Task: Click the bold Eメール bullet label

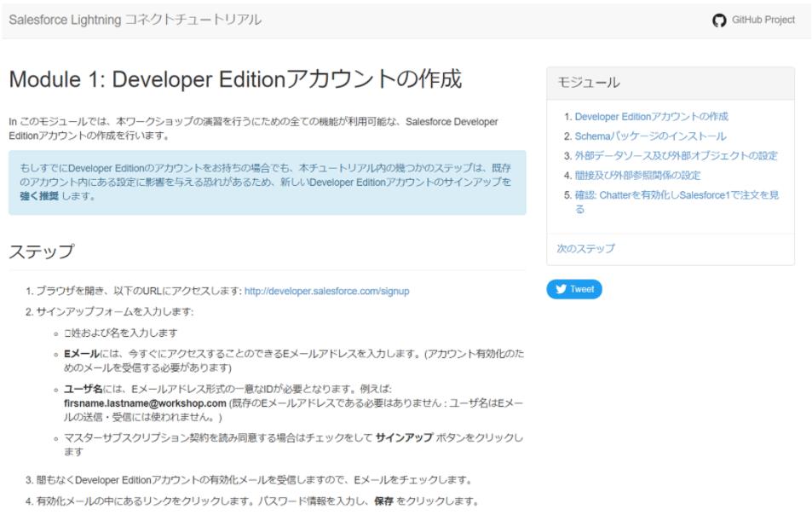Action: pyautogui.click(x=82, y=354)
